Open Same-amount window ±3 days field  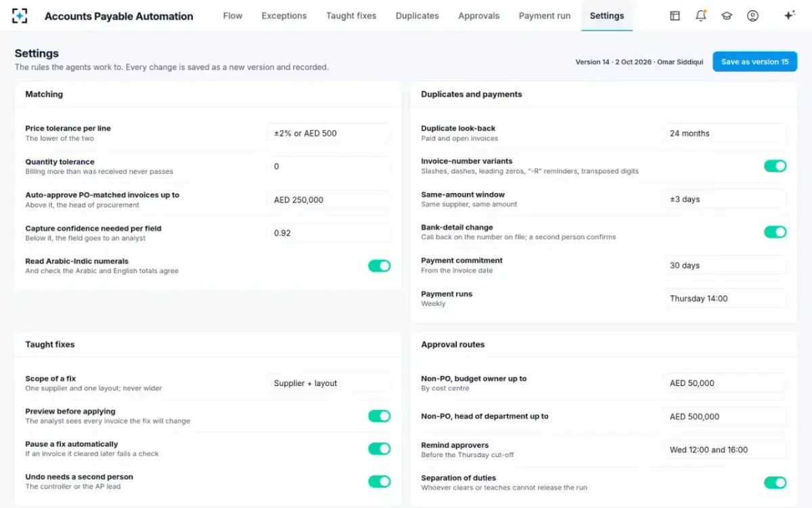725,199
